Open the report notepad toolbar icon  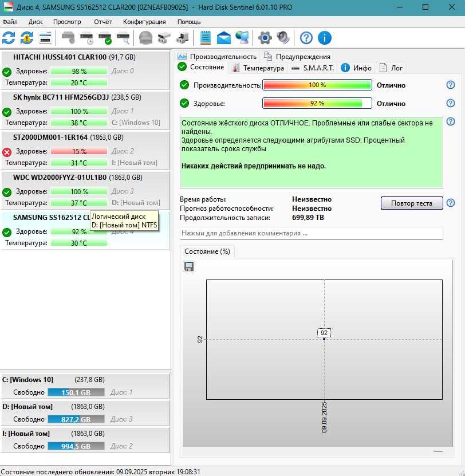(x=206, y=38)
